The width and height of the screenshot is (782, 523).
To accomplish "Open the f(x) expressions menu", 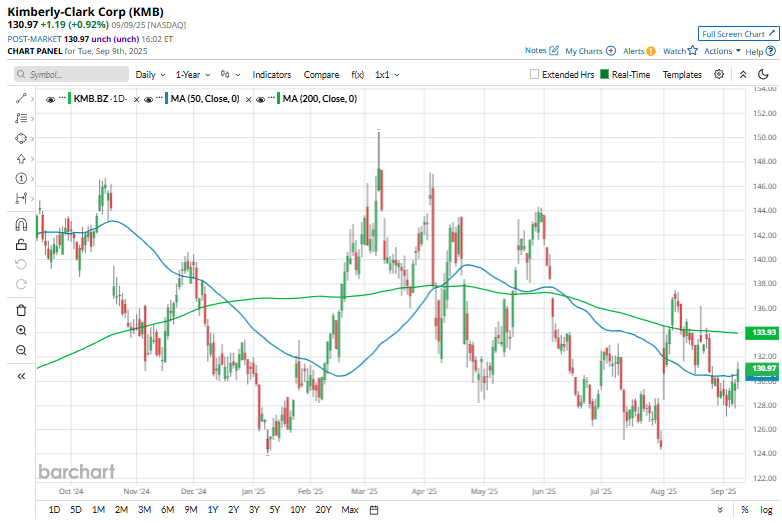I will point(358,74).
